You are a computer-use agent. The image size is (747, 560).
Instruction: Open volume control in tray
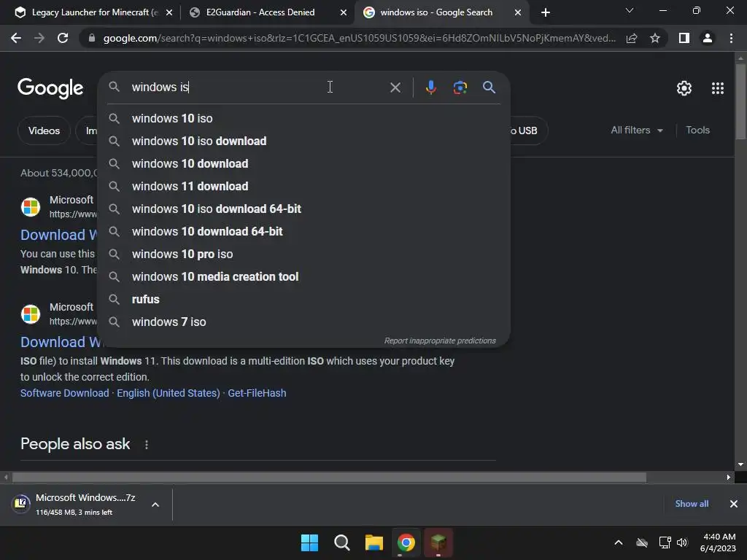[682, 542]
